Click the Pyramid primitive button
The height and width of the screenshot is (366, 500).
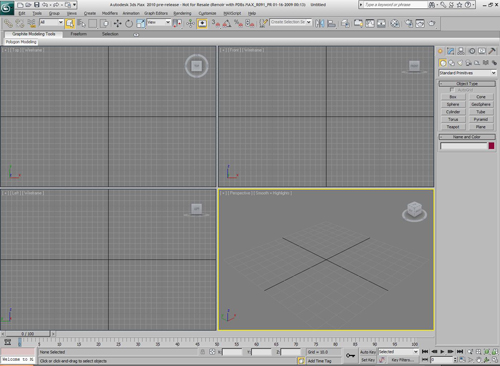pos(481,119)
